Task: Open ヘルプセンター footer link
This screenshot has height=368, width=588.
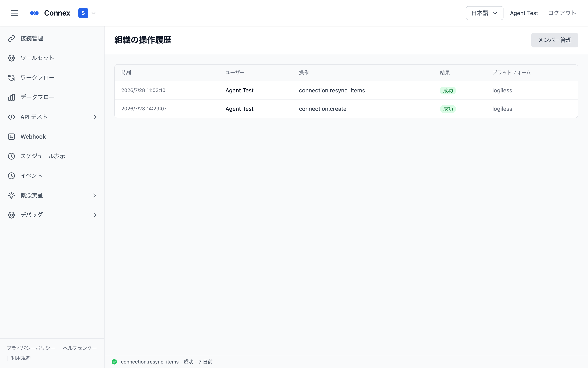Action: [x=80, y=348]
